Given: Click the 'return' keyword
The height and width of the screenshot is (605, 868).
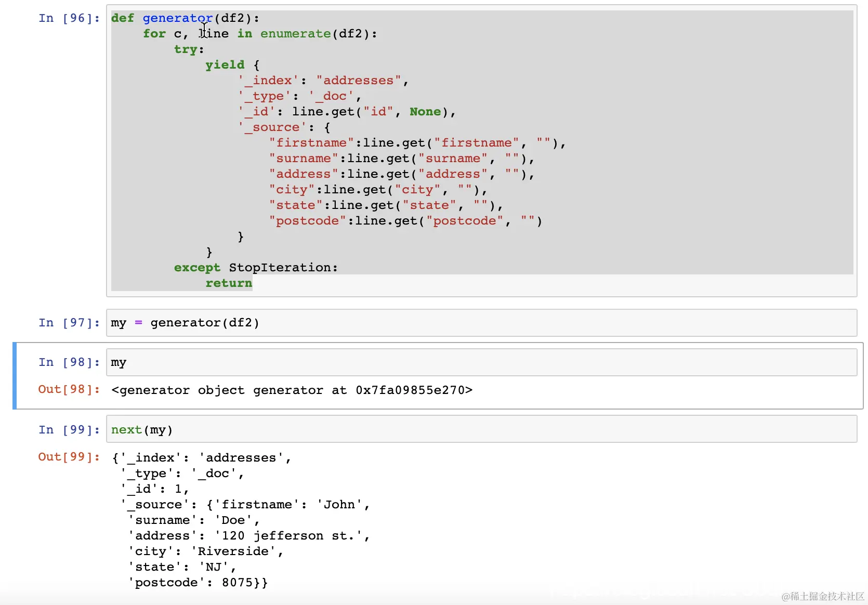Looking at the screenshot, I should point(229,283).
